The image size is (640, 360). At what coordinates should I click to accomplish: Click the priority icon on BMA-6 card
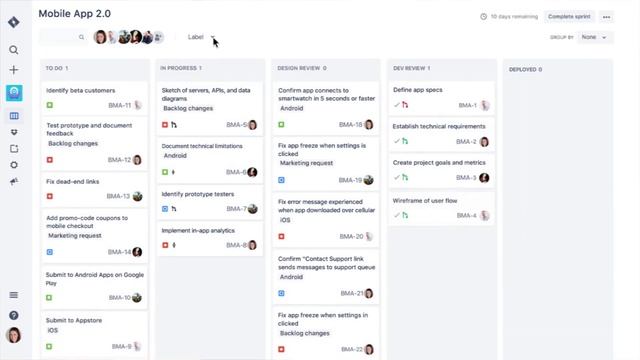click(173, 172)
